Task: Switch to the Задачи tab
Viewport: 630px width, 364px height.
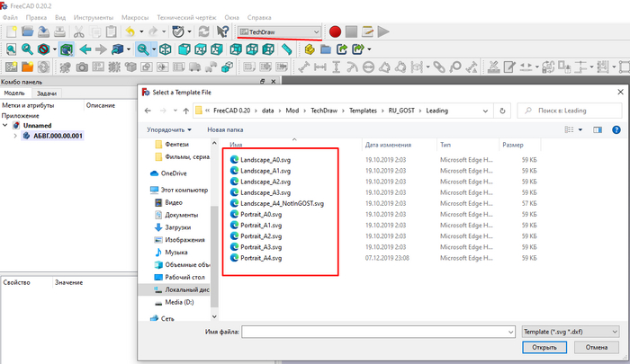Action: (47, 93)
